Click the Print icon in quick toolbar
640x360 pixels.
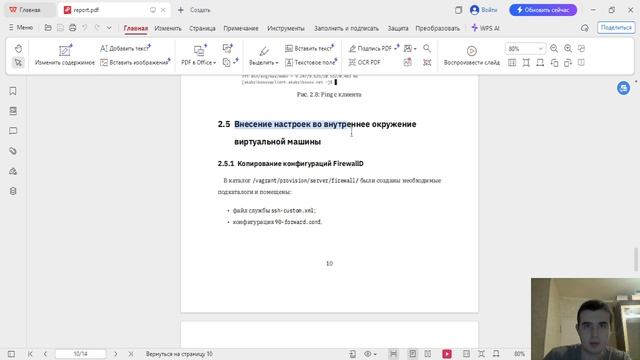click(72, 28)
